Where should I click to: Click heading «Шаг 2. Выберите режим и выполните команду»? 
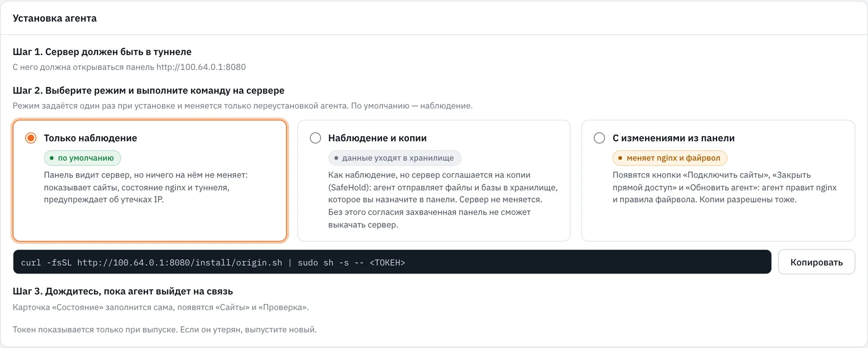click(x=149, y=91)
